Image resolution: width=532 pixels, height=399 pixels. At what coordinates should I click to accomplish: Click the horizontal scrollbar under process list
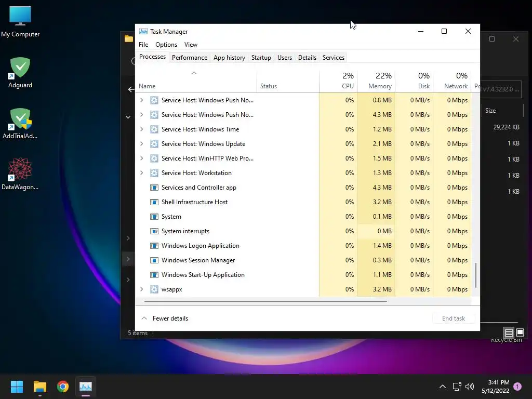265,301
